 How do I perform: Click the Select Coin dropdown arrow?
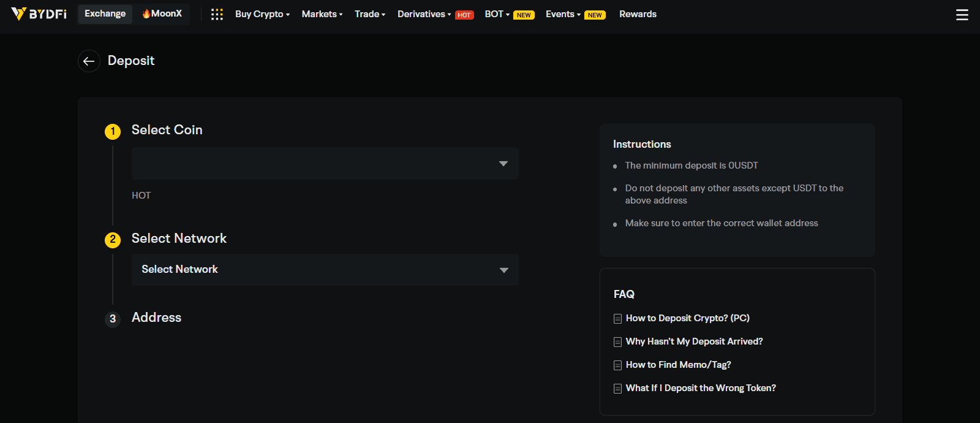[x=503, y=164]
